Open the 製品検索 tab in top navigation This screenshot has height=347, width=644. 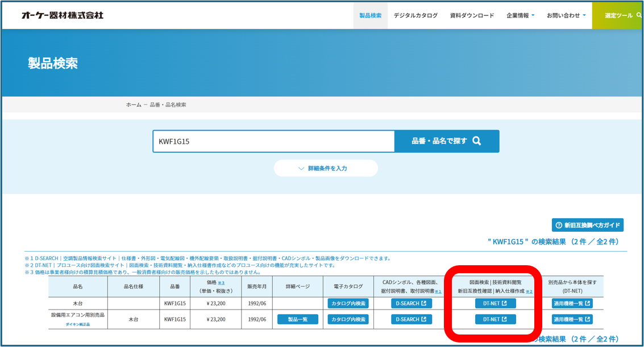[371, 15]
